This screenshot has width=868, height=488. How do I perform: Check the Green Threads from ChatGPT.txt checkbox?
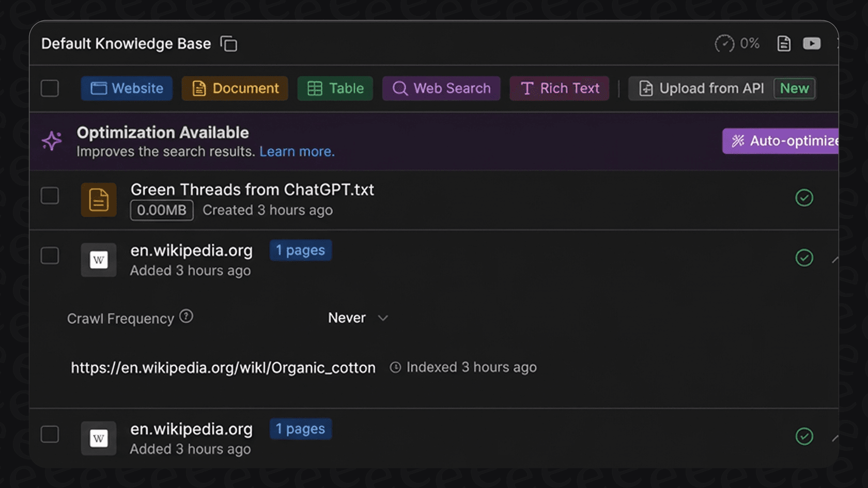point(50,196)
